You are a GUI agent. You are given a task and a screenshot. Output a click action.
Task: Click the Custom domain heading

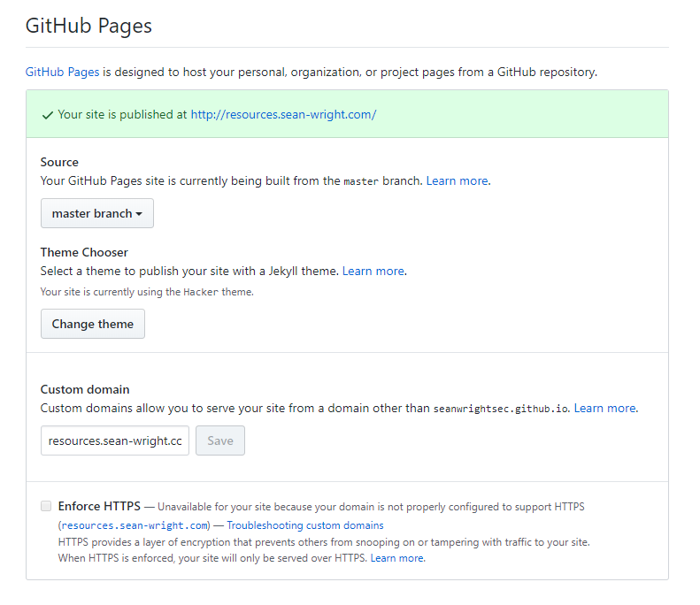pyautogui.click(x=85, y=389)
